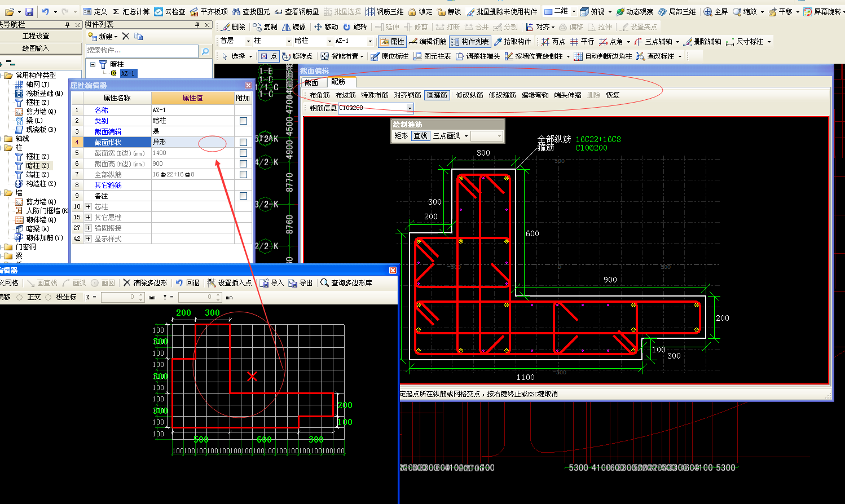This screenshot has height=504, width=845.
Task: Click 云检查 cloud check tool
Action: pos(170,11)
